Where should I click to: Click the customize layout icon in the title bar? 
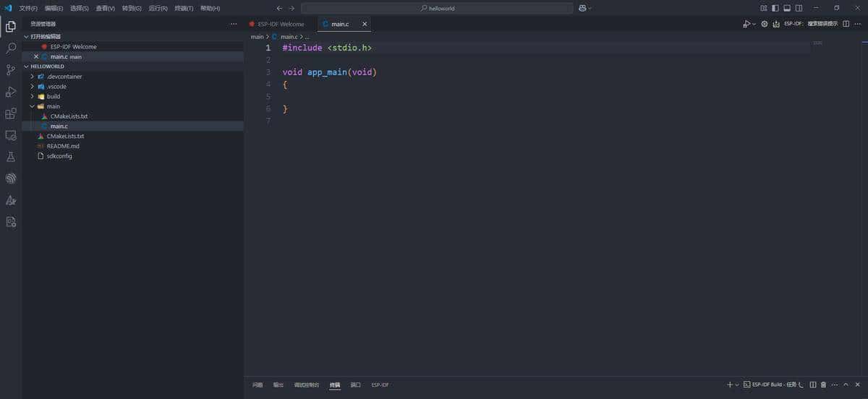[x=763, y=8]
